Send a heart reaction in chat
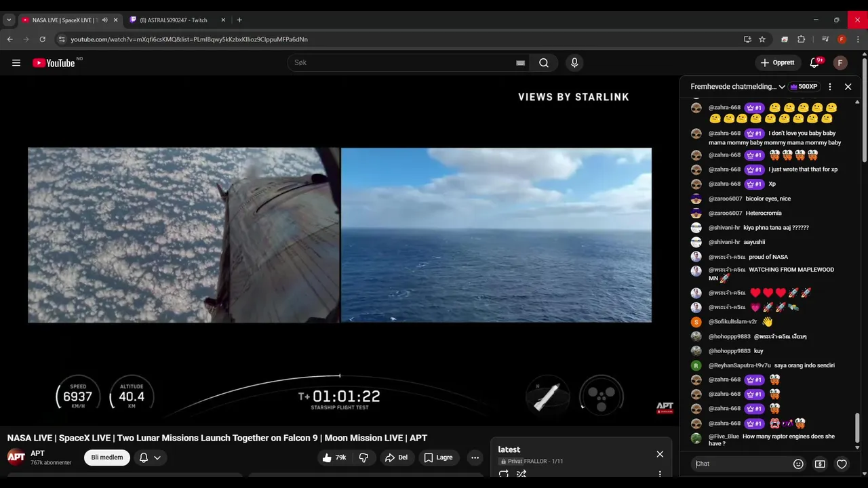This screenshot has height=488, width=868. point(842,464)
